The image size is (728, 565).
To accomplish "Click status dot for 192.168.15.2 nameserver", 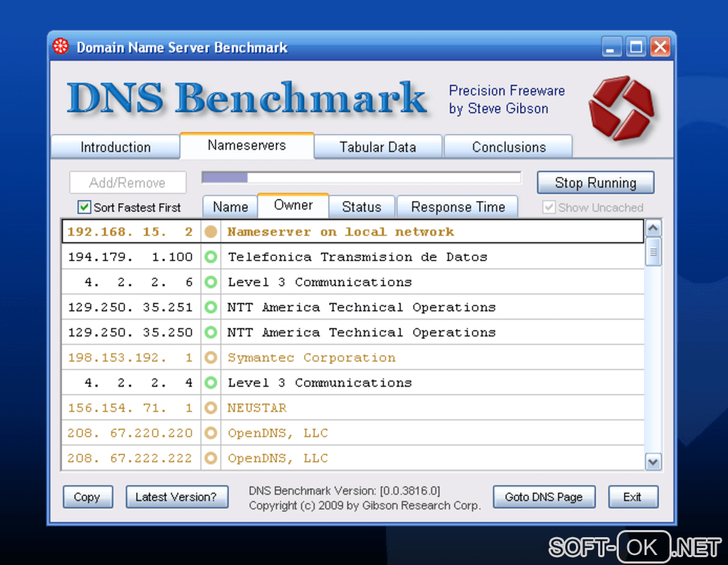I will (x=211, y=231).
